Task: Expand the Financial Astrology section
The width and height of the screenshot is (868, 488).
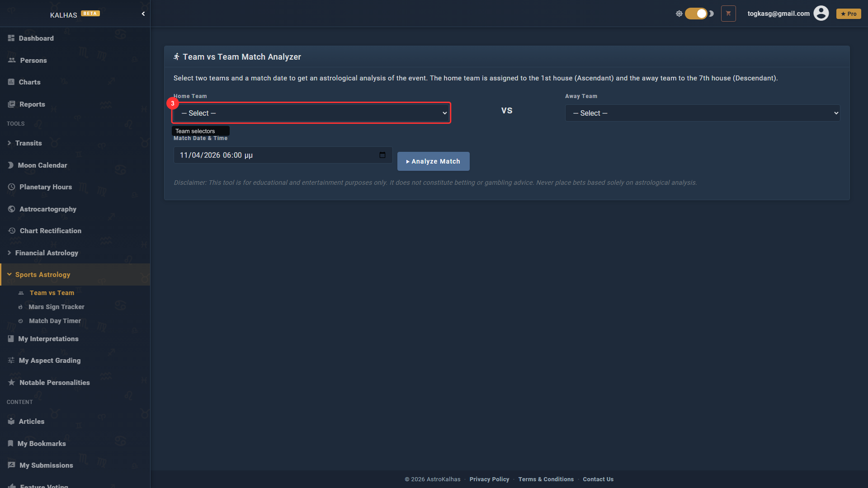Action: pyautogui.click(x=47, y=253)
